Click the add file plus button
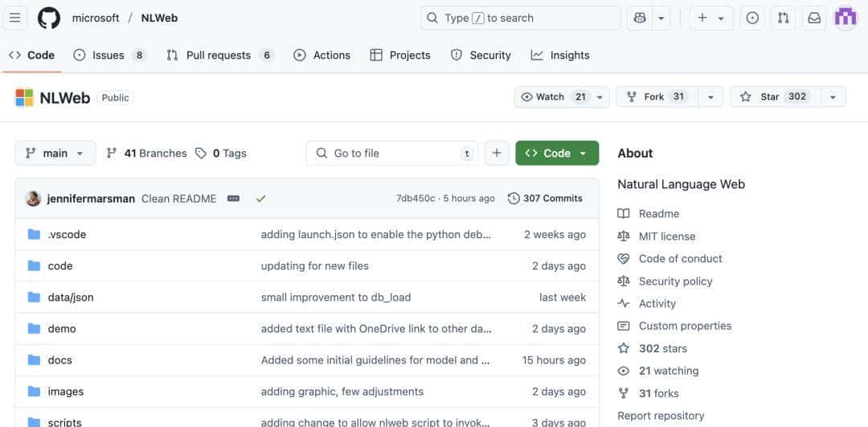This screenshot has width=868, height=427. [497, 153]
